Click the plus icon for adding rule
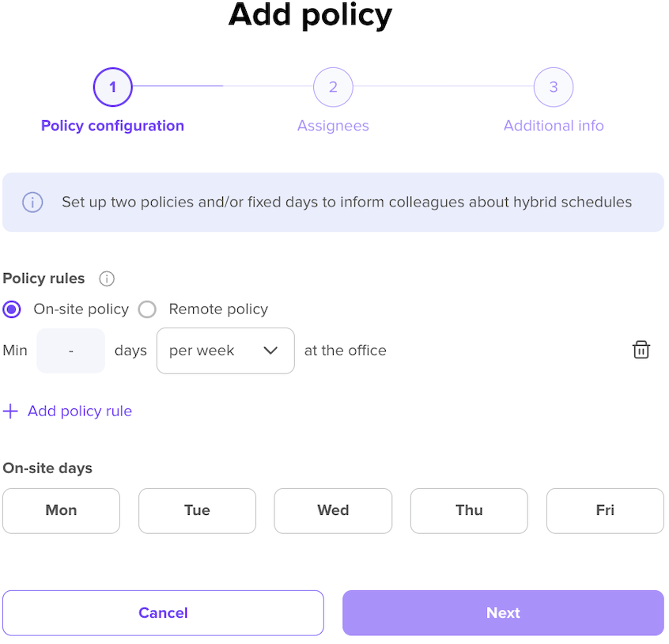The width and height of the screenshot is (669, 644). point(10,411)
